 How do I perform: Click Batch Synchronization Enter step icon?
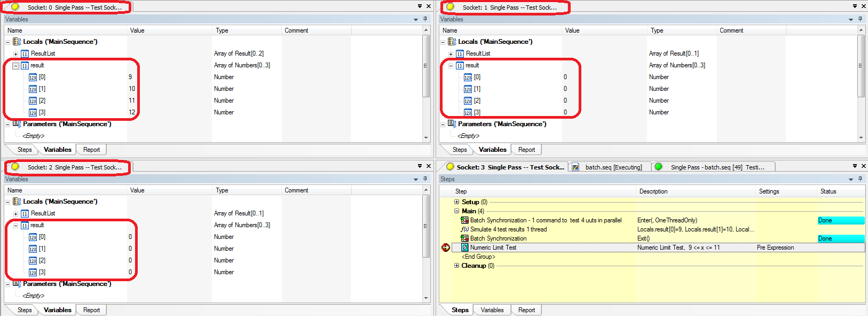tap(464, 220)
